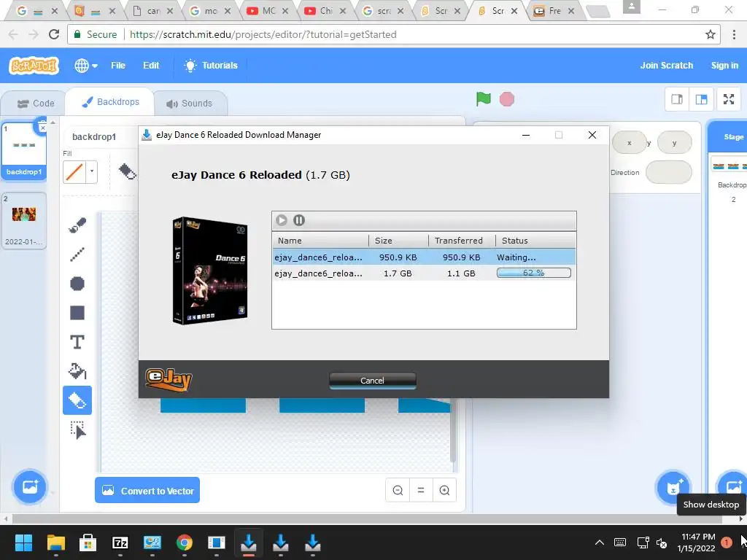The image size is (747, 560).
Task: Bookmark the page with the star icon
Action: click(x=711, y=34)
